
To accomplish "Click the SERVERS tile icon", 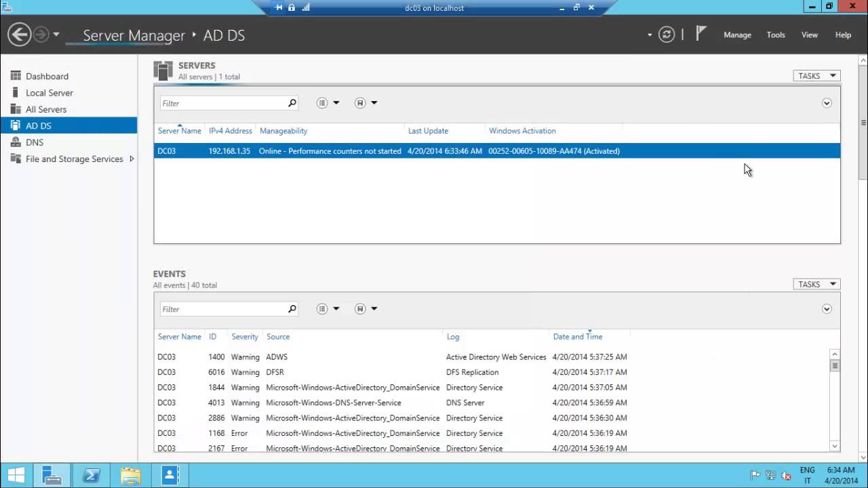I will [163, 70].
